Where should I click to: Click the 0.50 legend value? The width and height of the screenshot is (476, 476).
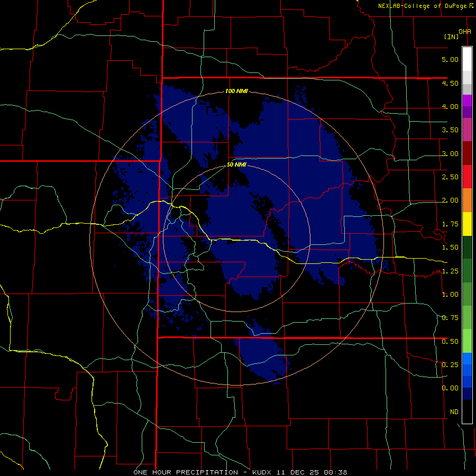(x=450, y=341)
